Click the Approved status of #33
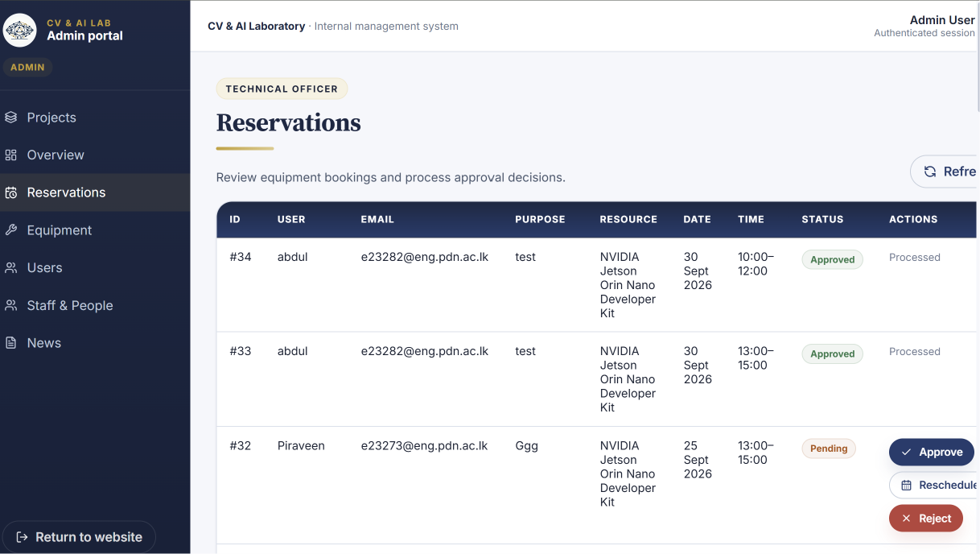Image resolution: width=980 pixels, height=554 pixels. 832,353
